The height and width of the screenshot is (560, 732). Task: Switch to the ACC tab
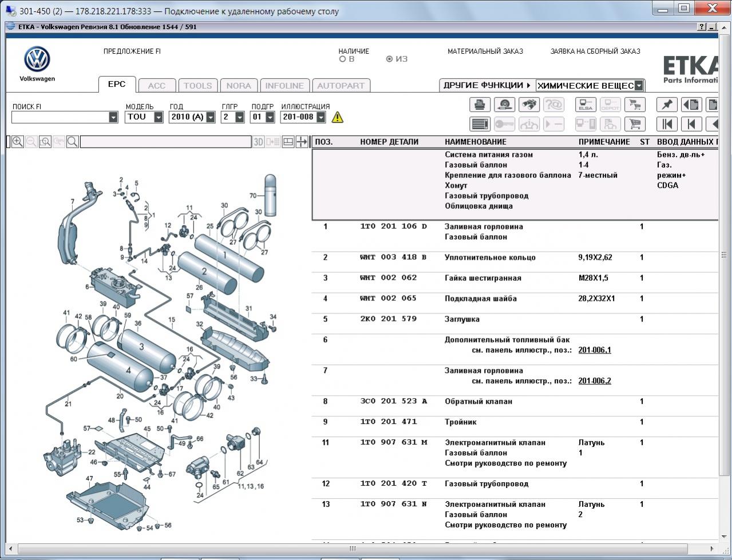tap(156, 86)
